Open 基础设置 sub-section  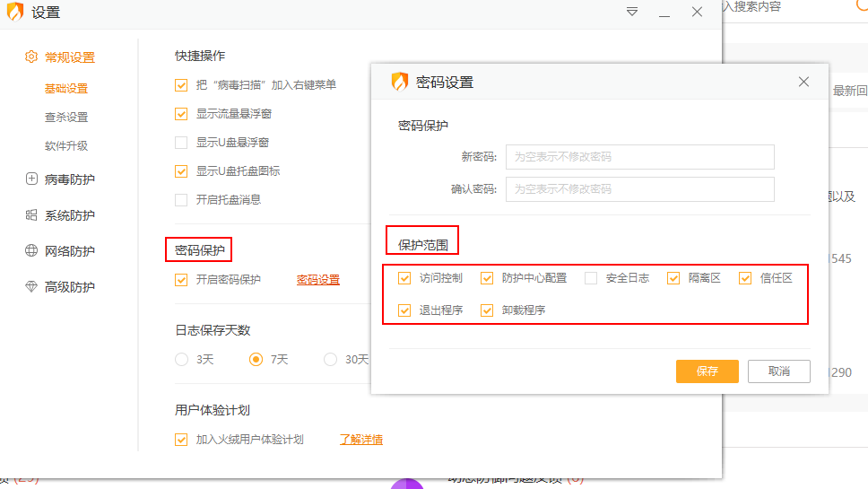click(66, 88)
